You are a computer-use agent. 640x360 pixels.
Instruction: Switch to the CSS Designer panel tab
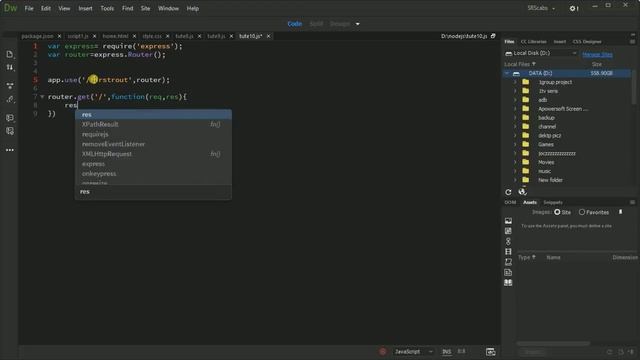(587, 42)
